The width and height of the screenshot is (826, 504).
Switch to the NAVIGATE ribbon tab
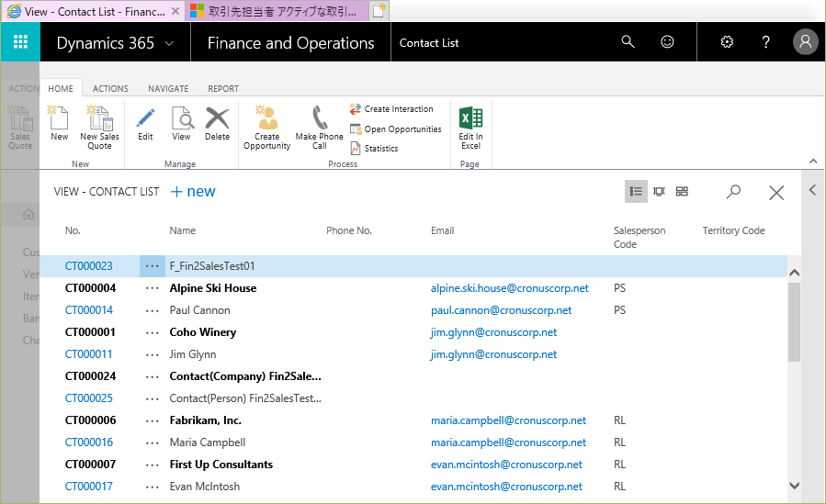(168, 88)
